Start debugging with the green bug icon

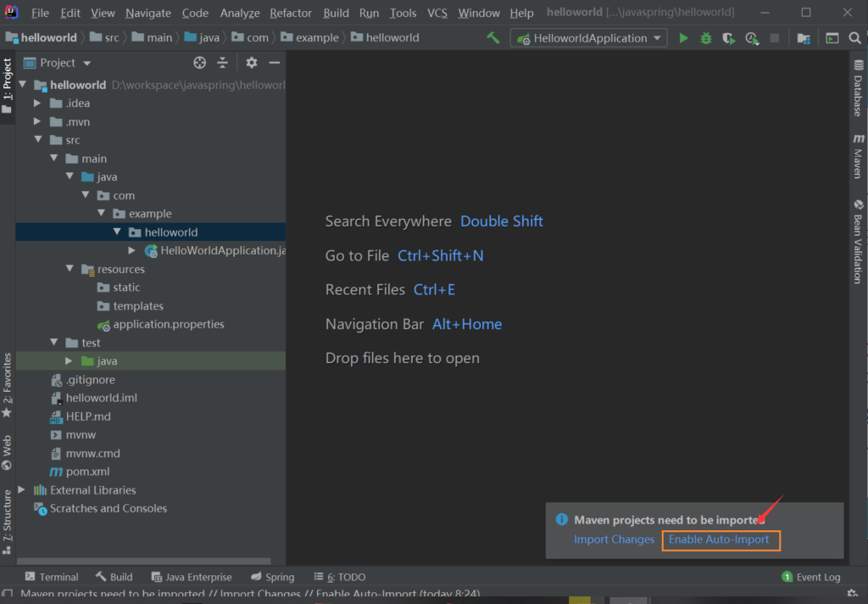706,37
